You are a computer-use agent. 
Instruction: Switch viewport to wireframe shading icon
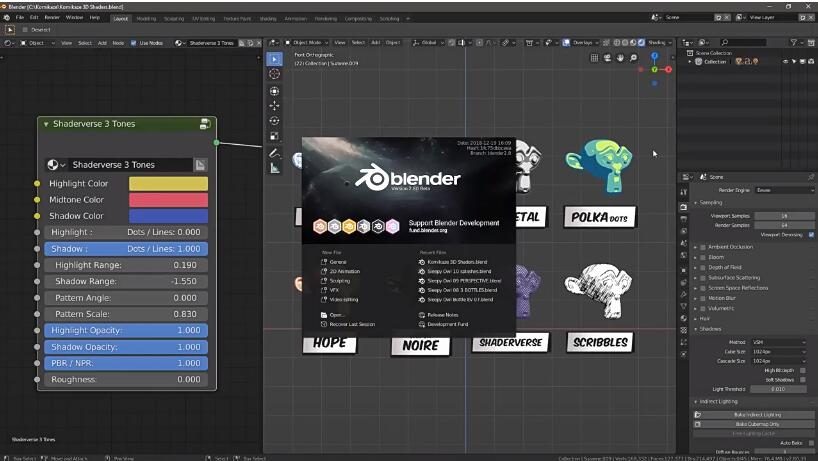(617, 43)
